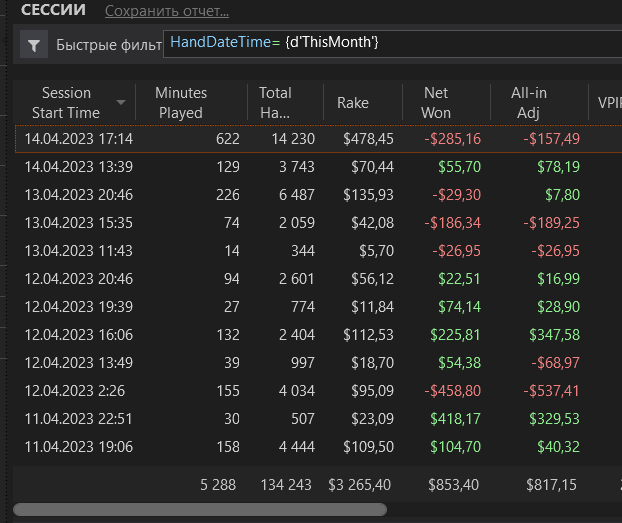Select session started 12.04.2023 2:26
This screenshot has width=622, height=523.
click(319, 391)
